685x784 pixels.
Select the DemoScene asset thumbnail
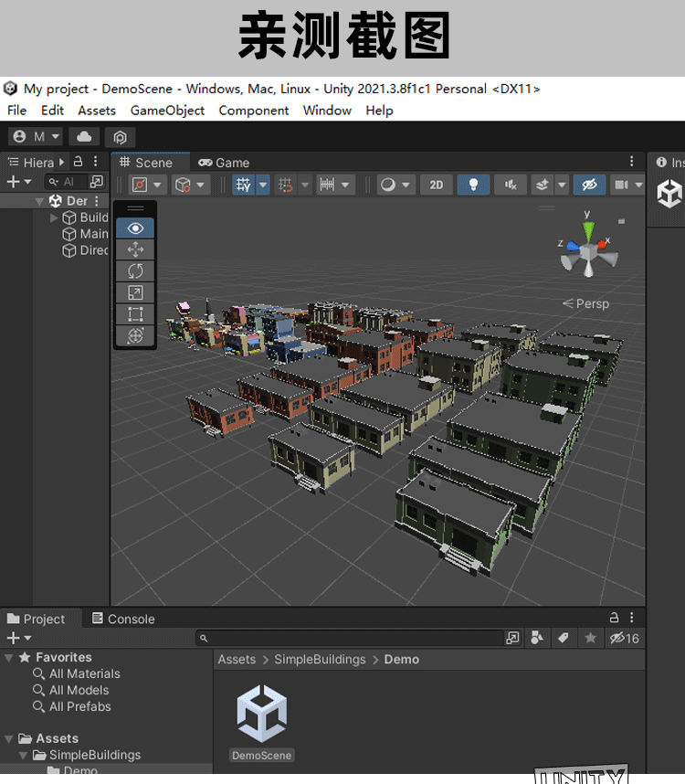pos(261,715)
